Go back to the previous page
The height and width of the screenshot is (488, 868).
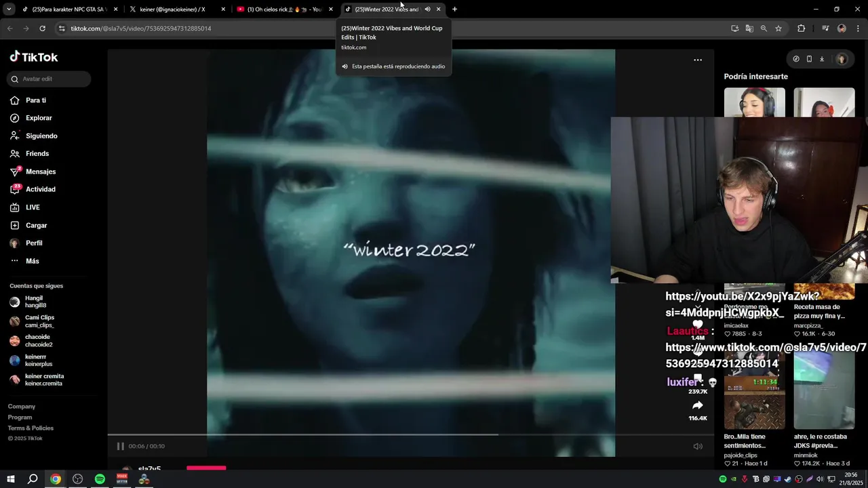(x=9, y=28)
